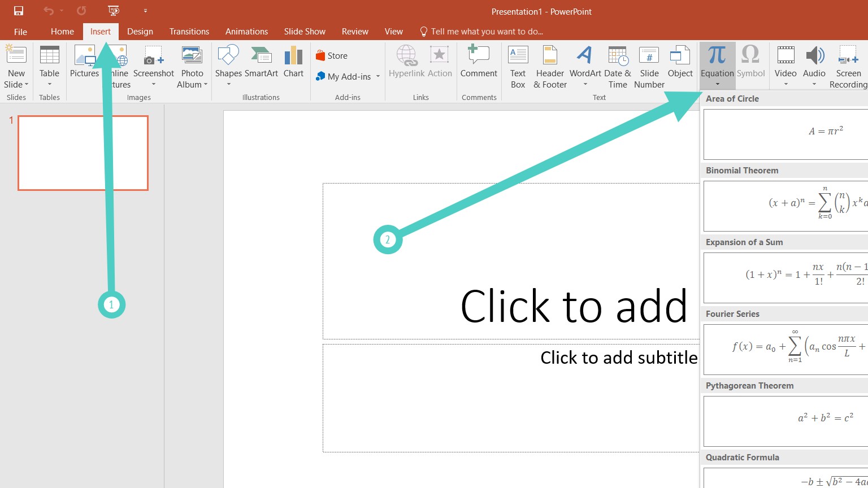Screen dimensions: 868x488
Task: Add a new Comment
Action: (x=479, y=61)
